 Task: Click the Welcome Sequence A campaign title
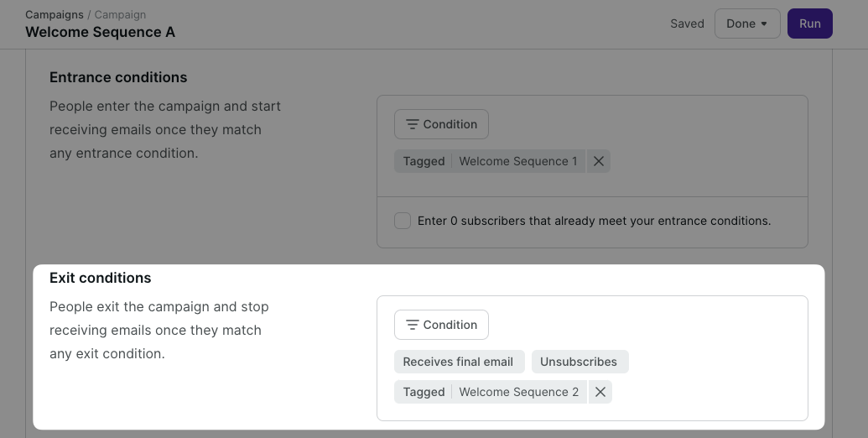[101, 32]
